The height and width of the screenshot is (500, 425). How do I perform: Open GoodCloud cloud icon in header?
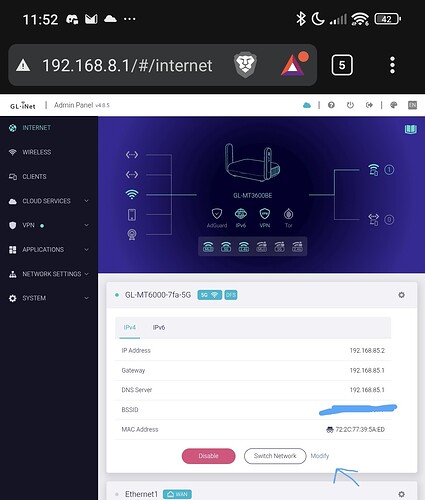307,105
